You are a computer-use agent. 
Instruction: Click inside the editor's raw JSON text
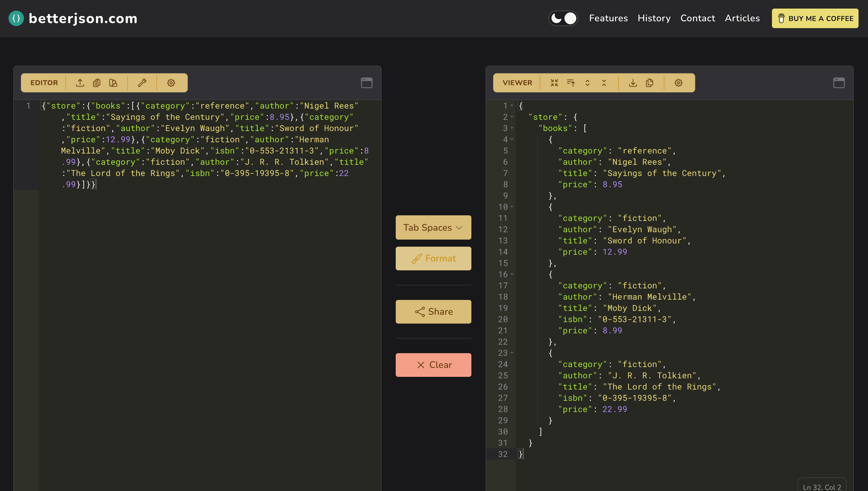[x=205, y=145]
